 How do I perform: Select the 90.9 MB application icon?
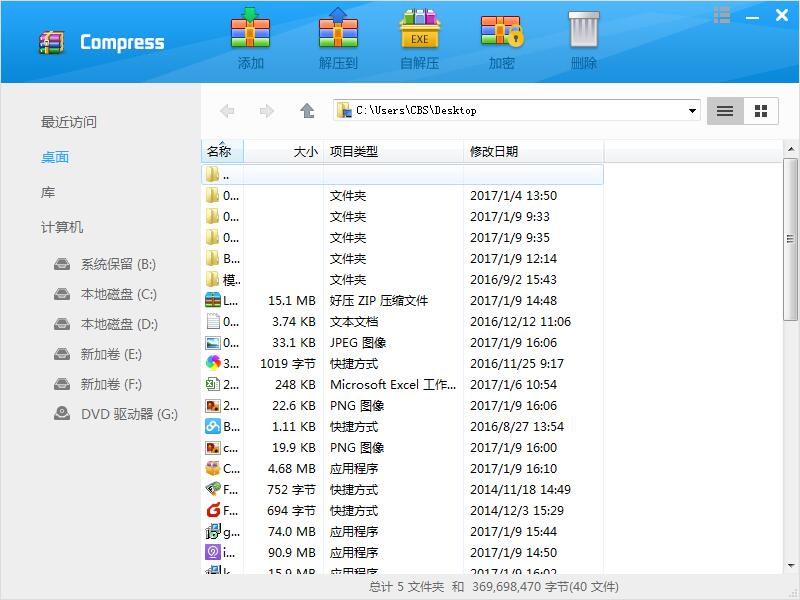(x=213, y=552)
